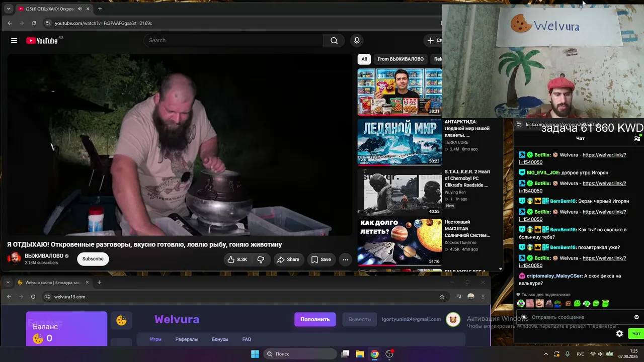Click the taskbar Поиск search box

tap(300, 354)
